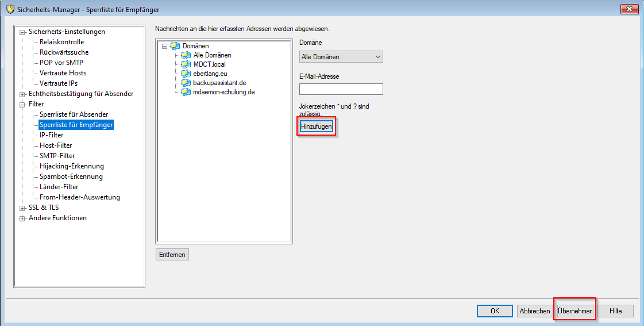Click the ebertlang.eu domain icon
Viewport: 644px width, 326px height.
[x=186, y=74]
